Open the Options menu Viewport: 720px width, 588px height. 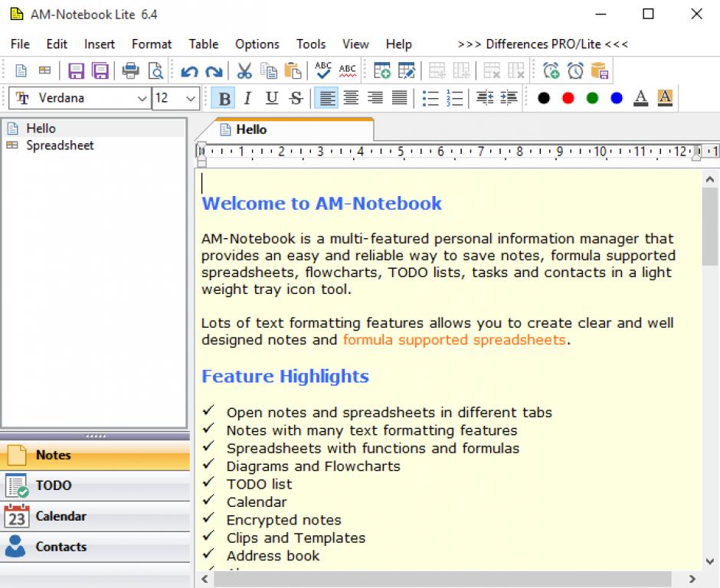[257, 44]
